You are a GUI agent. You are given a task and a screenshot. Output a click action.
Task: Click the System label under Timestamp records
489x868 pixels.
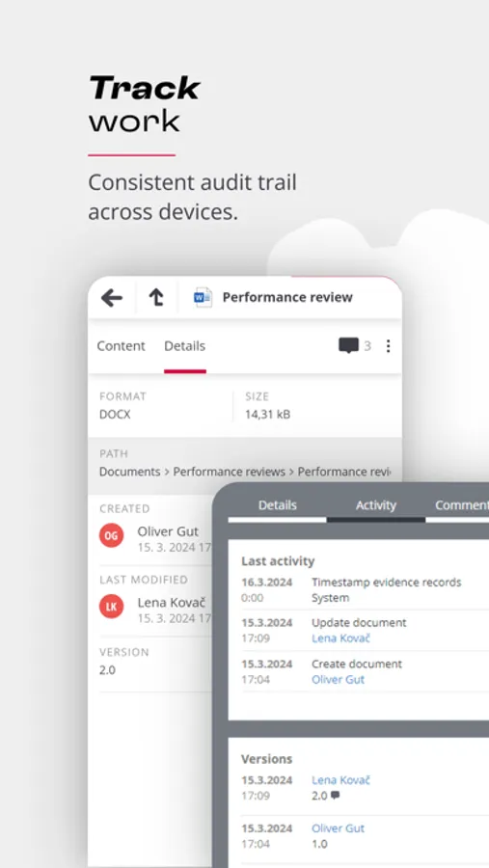(x=331, y=598)
